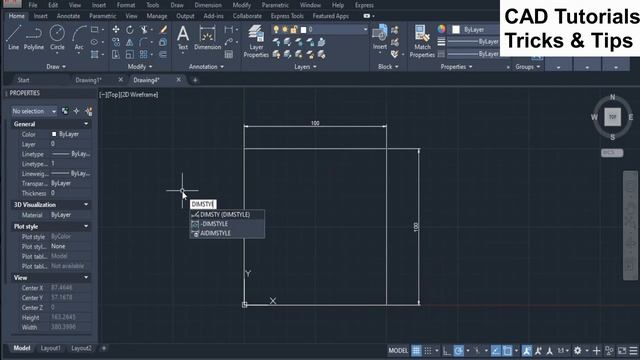Click the Text annotation tool
The height and width of the screenshot is (360, 640).
point(183,38)
